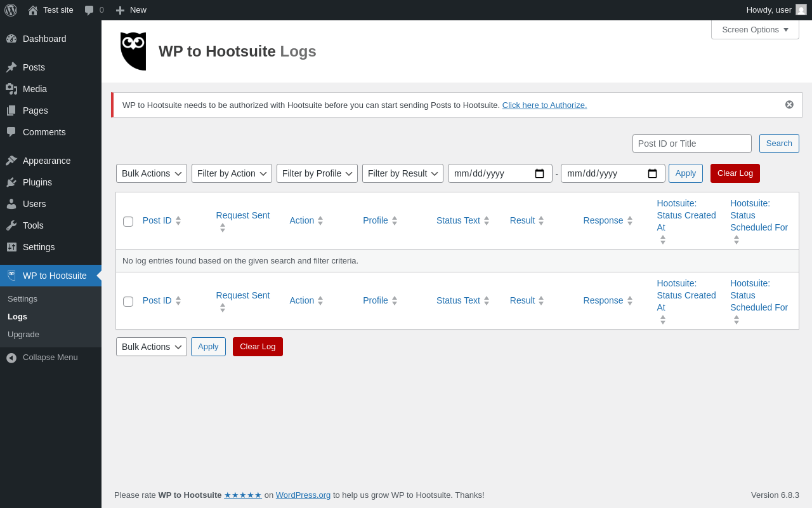Click the Media icon in sidebar
Screen dimensions: 812x508
coord(11,89)
